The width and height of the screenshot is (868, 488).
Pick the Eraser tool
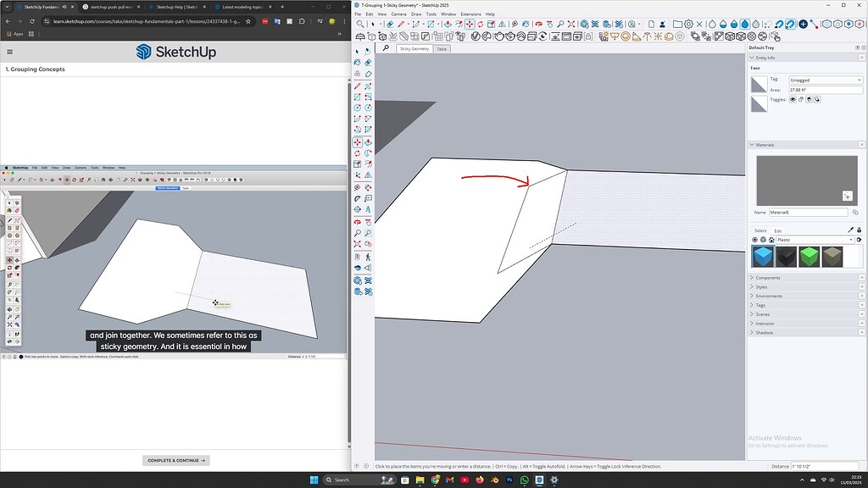tap(366, 62)
